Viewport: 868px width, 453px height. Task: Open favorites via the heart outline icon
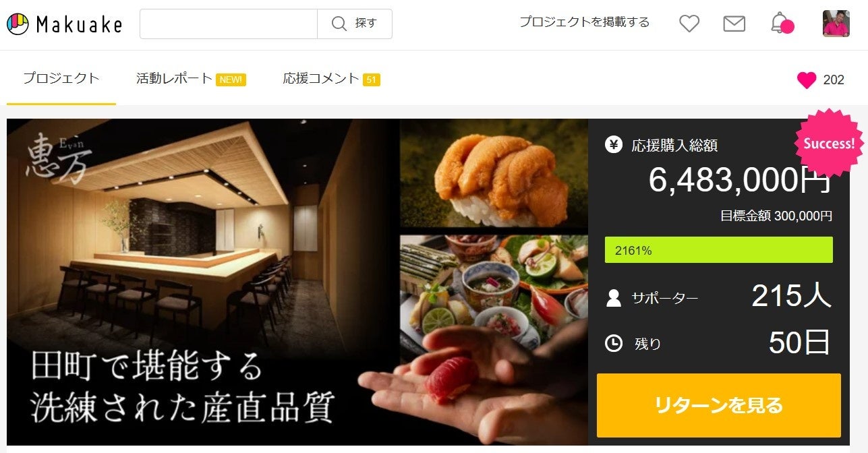coord(689,24)
